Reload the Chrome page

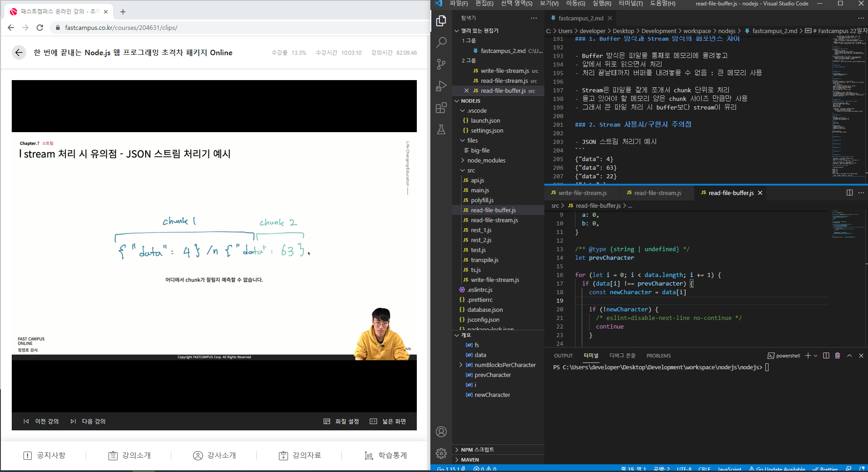pos(40,28)
